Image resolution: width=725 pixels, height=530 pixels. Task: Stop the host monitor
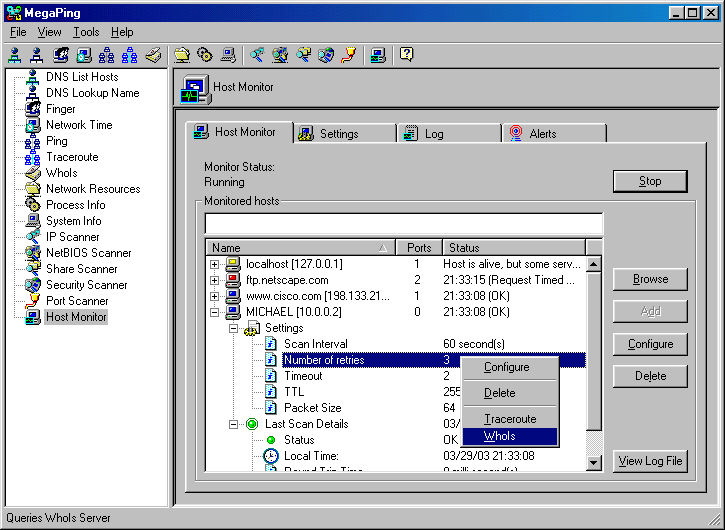coord(650,181)
